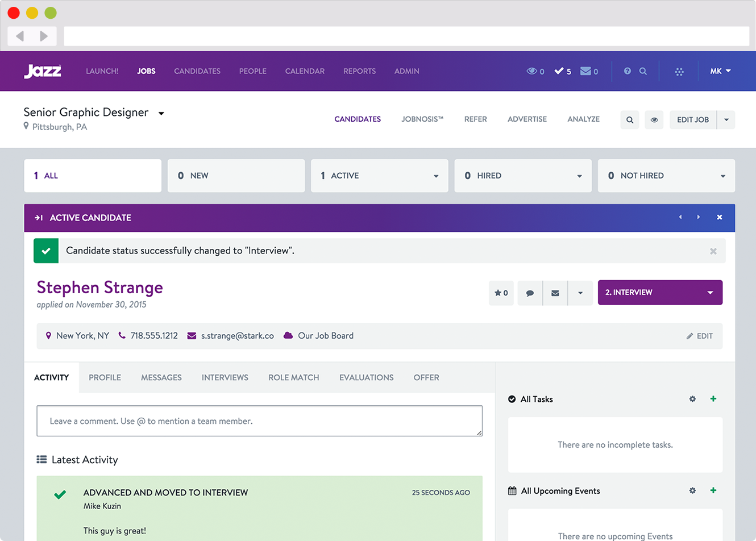Open the apps dots icon in header

(679, 72)
